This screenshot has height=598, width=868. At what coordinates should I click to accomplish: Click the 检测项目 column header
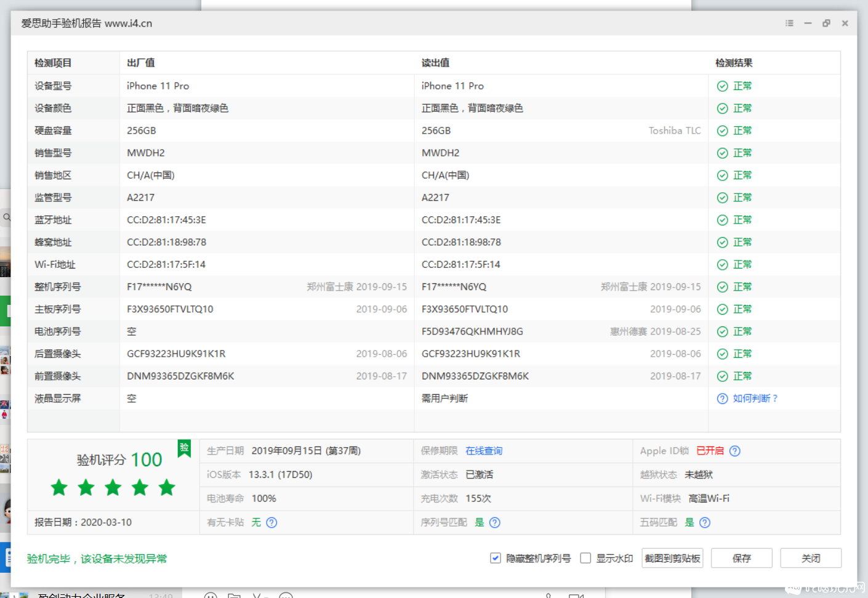53,63
